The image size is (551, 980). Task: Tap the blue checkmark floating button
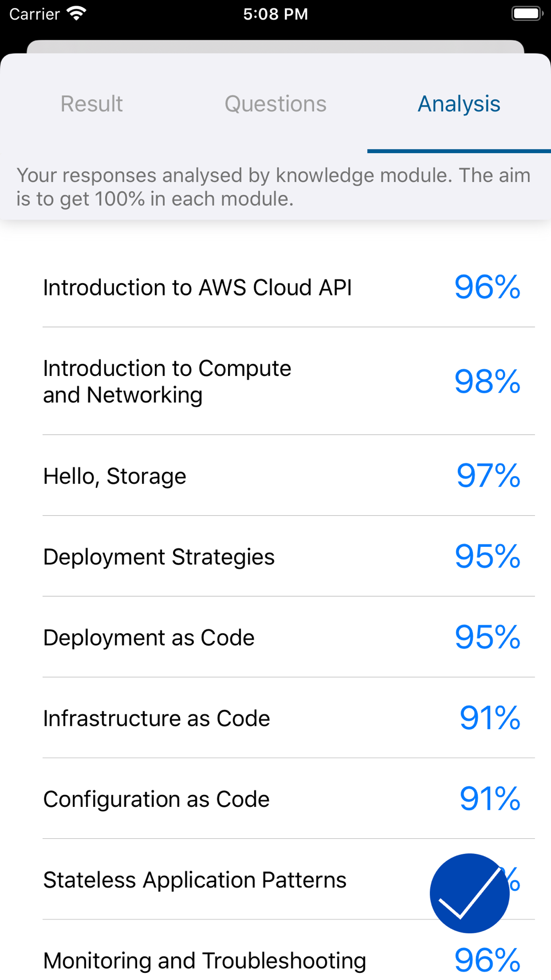tap(469, 893)
